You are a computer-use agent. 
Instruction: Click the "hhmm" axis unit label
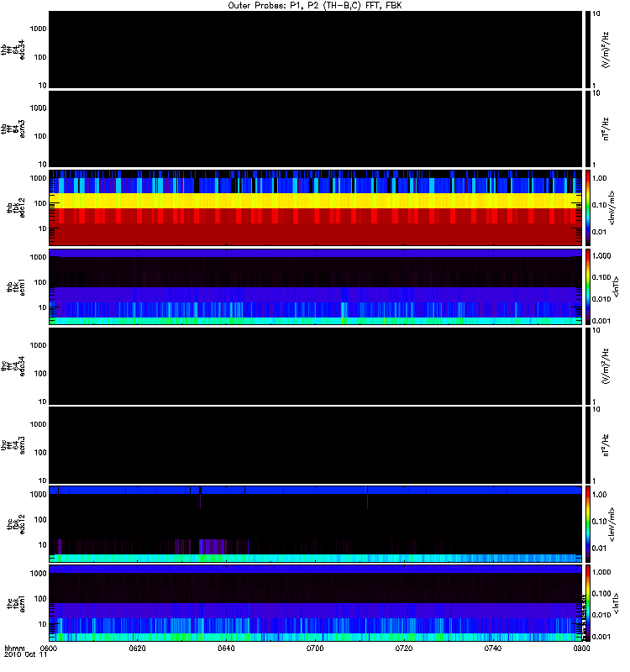tap(14, 648)
